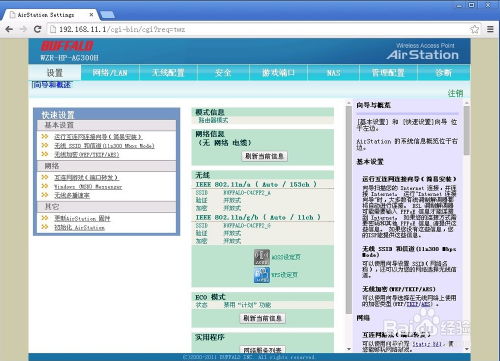This screenshot has width=500, height=361.
Task: Open the Chrome hamburger menu
Action: 490,29
